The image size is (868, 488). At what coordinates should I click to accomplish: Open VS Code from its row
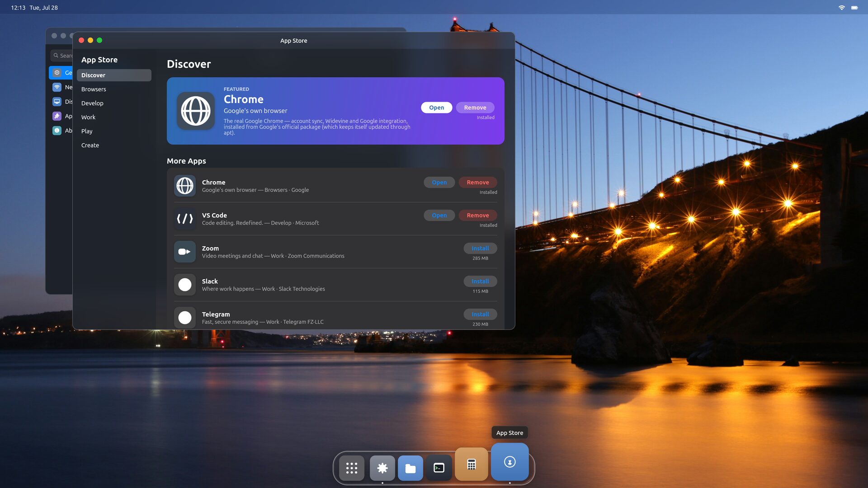coord(439,215)
